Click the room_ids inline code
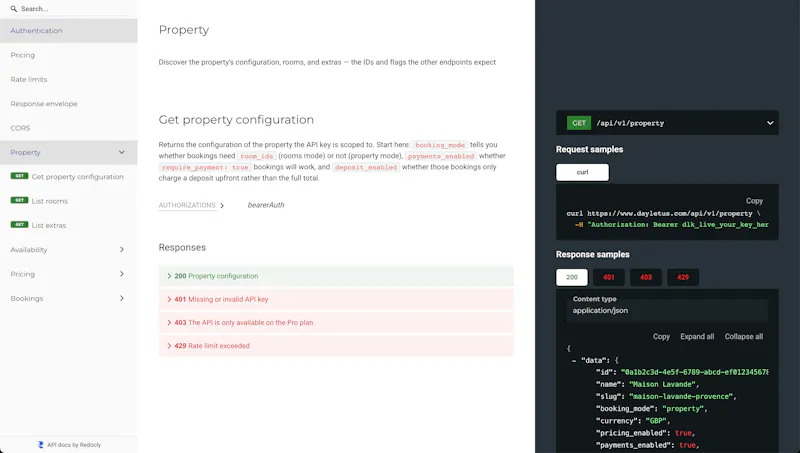 coord(257,156)
